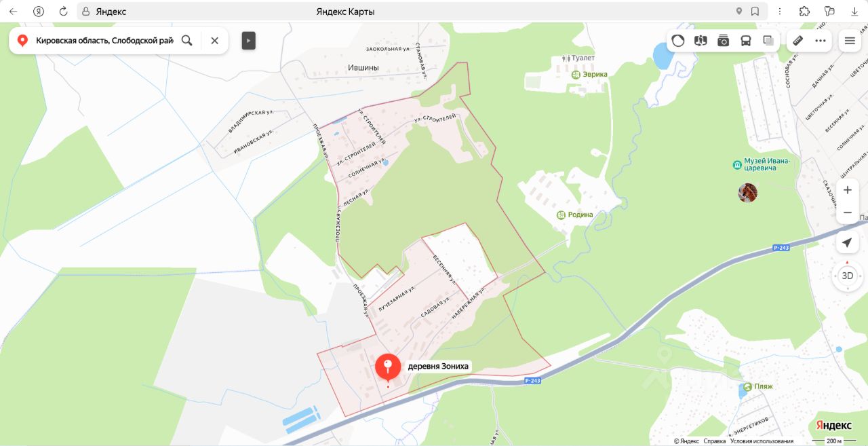Open Условия использования link
Screen dimensions: 868x446
tap(762, 441)
